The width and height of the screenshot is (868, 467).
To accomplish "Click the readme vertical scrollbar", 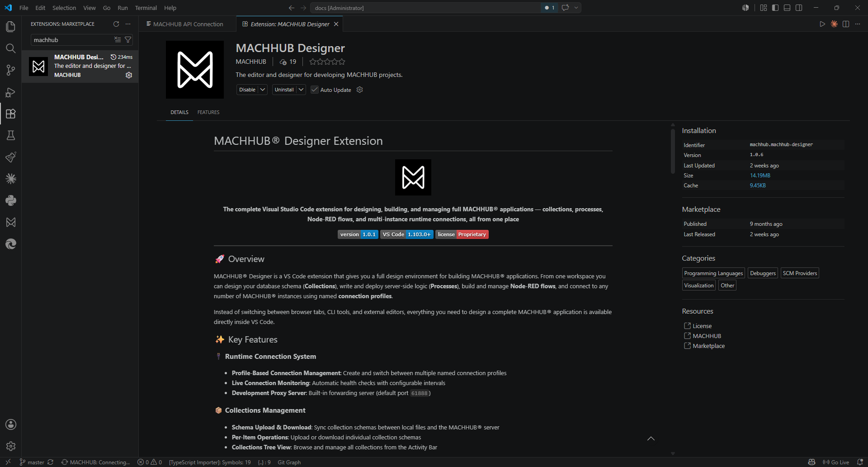I will click(x=673, y=151).
